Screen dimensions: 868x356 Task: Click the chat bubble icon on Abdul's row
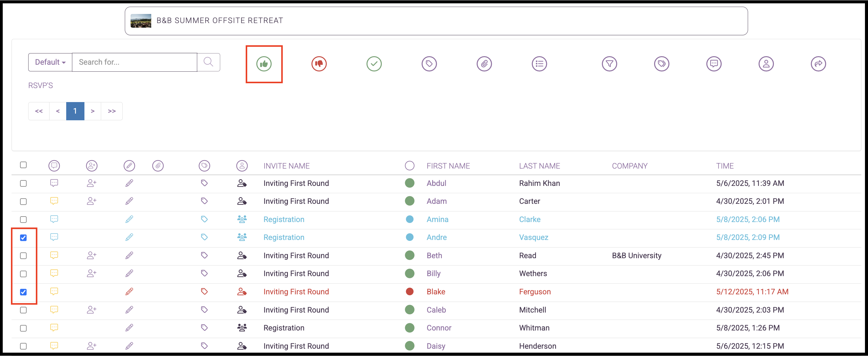point(54,183)
